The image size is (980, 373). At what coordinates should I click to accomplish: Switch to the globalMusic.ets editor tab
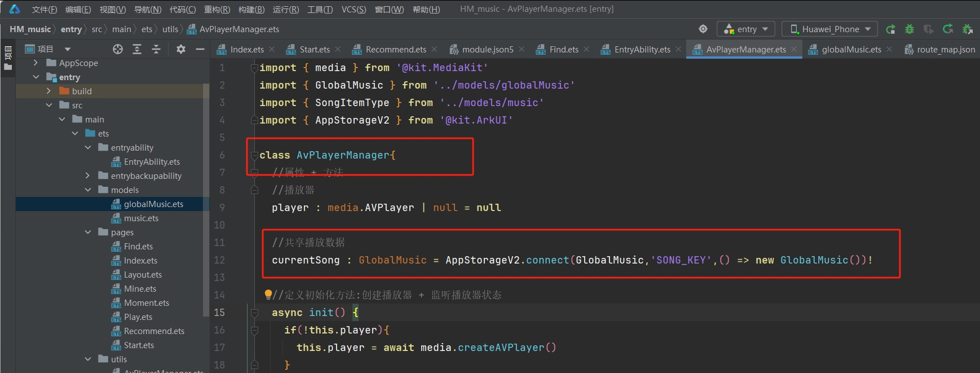pyautogui.click(x=850, y=50)
